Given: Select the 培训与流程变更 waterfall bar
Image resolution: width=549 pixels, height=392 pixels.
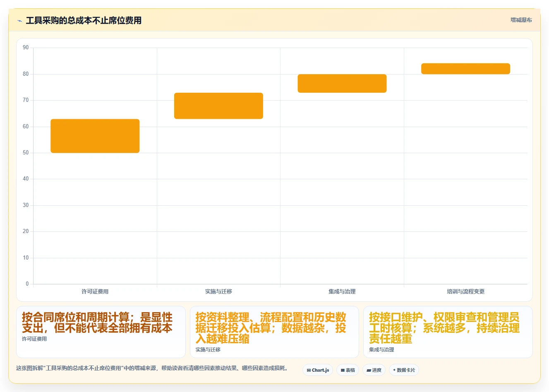Looking at the screenshot, I should click(465, 69).
